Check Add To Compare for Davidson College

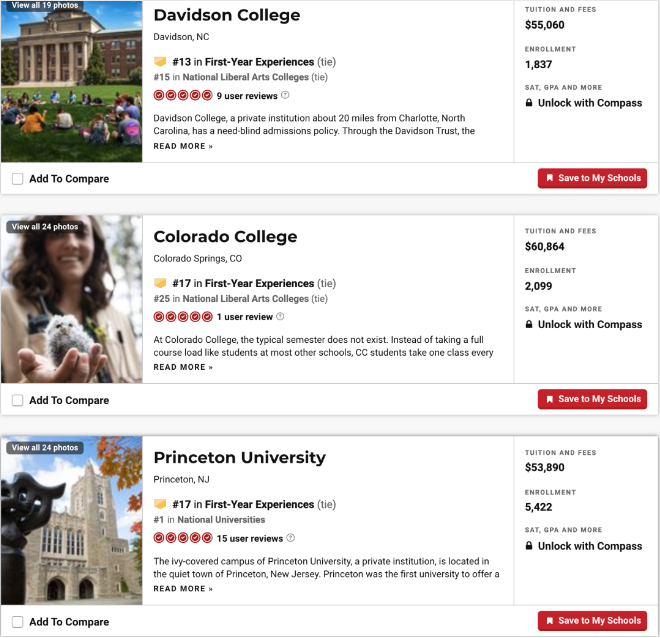(x=18, y=179)
